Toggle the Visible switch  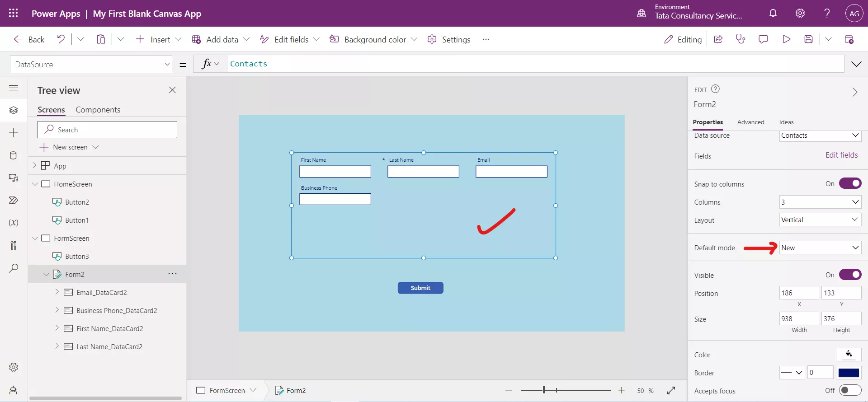850,275
